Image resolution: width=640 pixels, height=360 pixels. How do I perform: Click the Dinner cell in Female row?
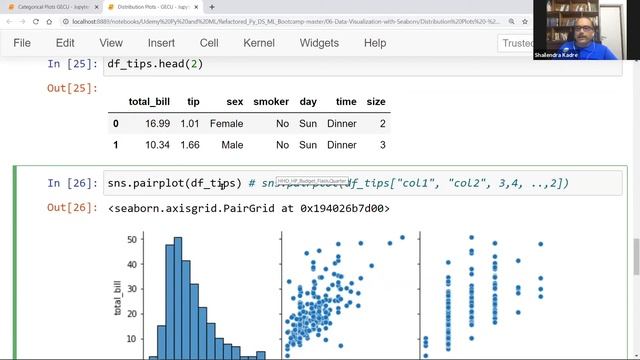tap(342, 124)
